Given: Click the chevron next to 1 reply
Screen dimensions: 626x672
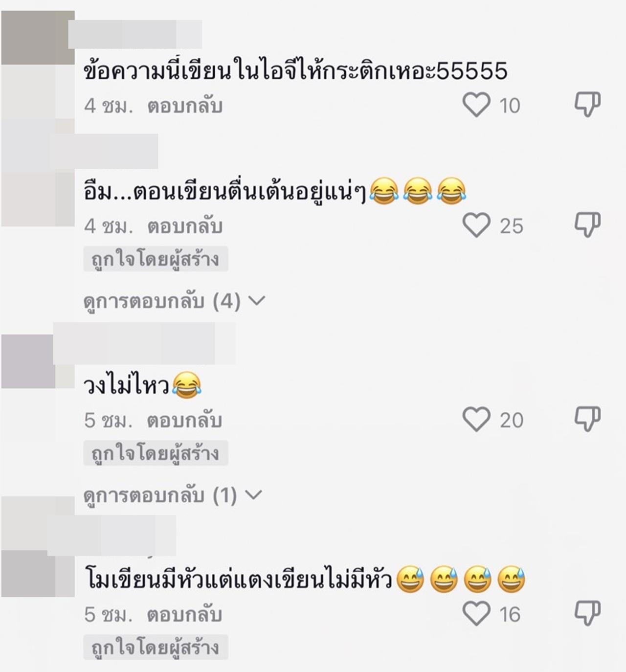Looking at the screenshot, I should point(253,495).
